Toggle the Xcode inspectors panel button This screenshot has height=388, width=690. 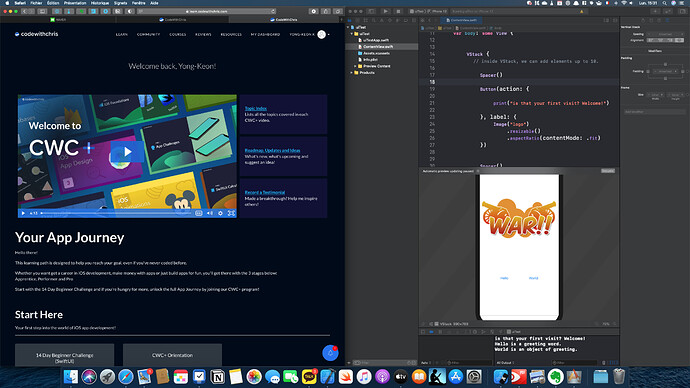682,11
